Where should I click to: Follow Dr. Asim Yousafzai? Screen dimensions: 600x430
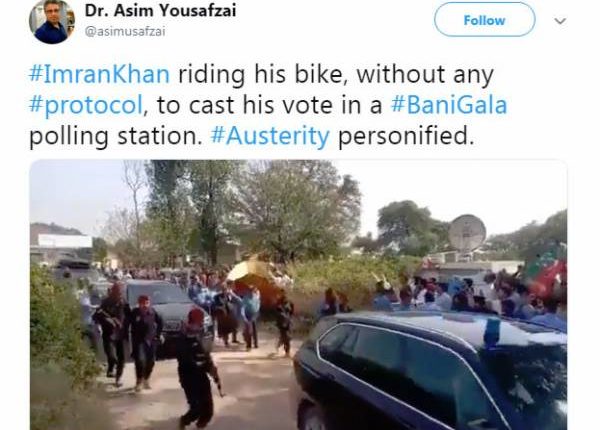(x=484, y=20)
